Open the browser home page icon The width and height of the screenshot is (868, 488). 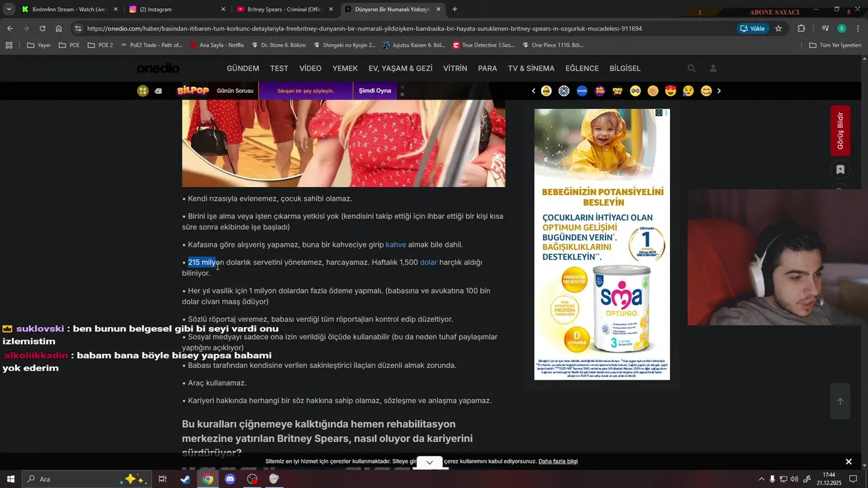tap(59, 28)
